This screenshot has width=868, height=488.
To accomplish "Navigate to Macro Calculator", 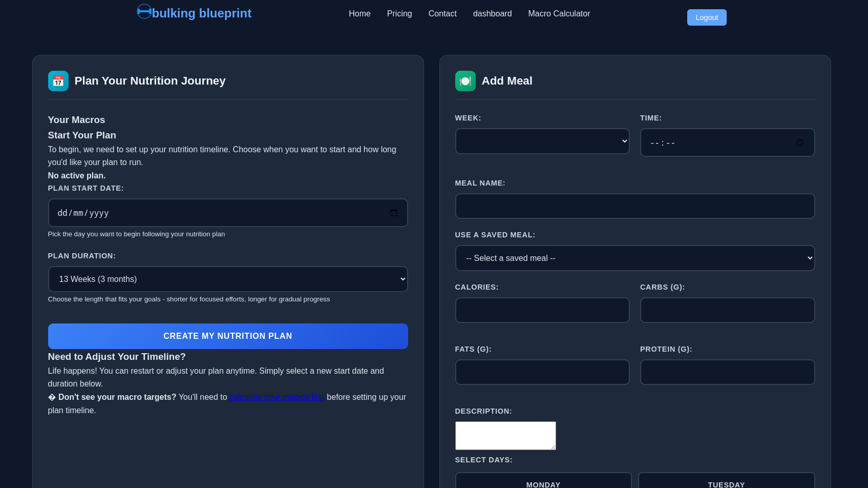I will [x=559, y=14].
